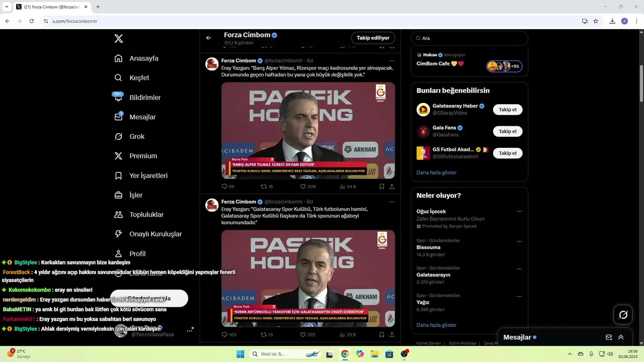Follow Gala Fans with Takip et
The image size is (644, 362).
[508, 131]
